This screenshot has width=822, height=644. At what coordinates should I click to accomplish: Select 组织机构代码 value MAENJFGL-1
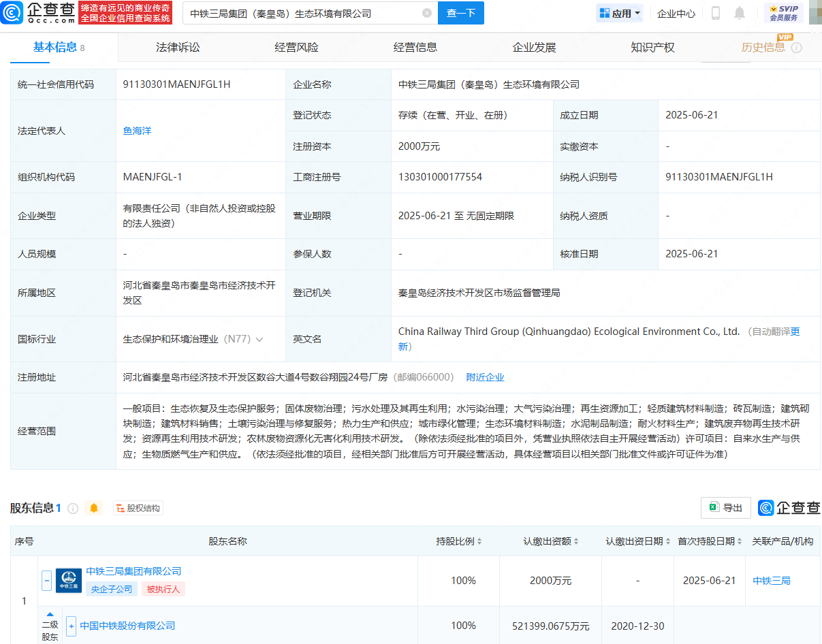point(153,177)
